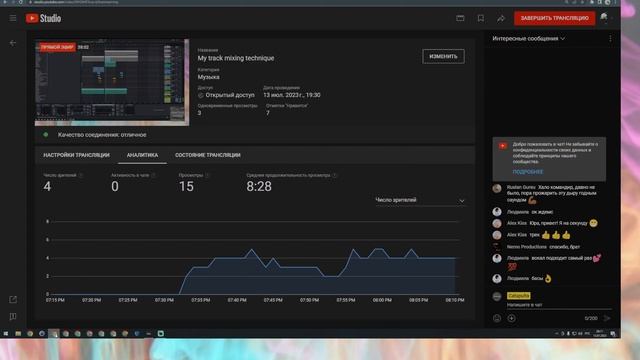Click help icon next to Активность в чате
640x360 pixels.
(x=153, y=175)
